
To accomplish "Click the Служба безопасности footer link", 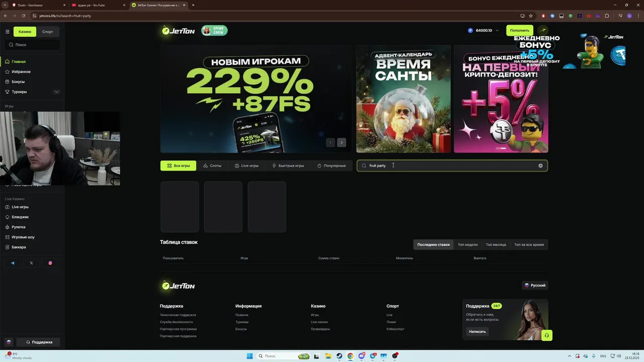I will (x=176, y=322).
